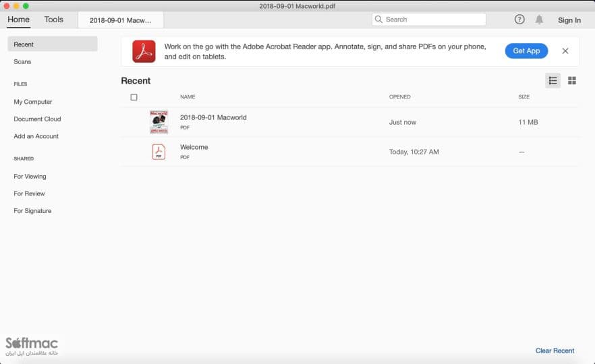Image resolution: width=595 pixels, height=364 pixels.
Task: Click the 'Just now' opened time
Action: click(403, 122)
